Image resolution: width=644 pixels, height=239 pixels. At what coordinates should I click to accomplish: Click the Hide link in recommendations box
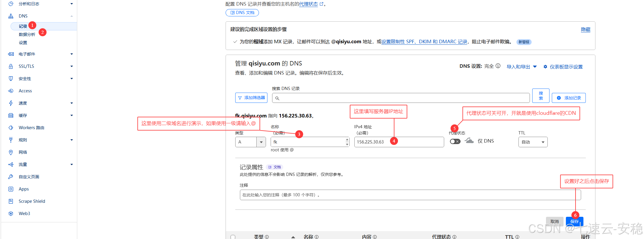click(x=585, y=30)
